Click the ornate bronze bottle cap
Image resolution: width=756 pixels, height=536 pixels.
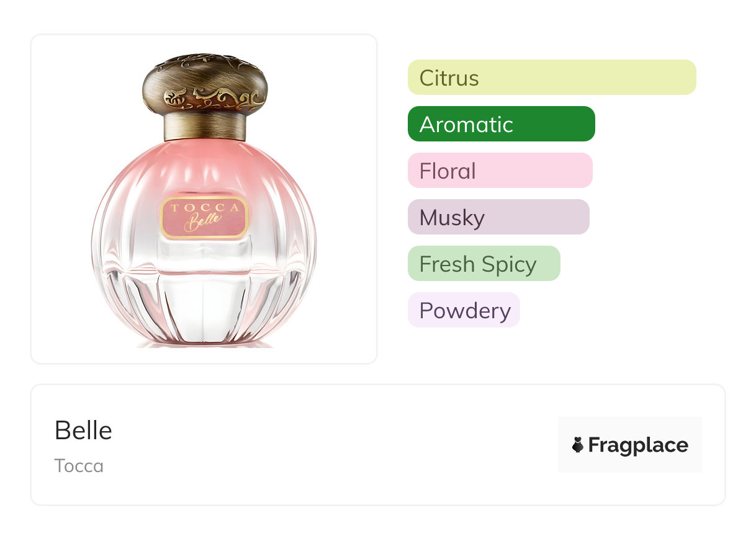point(205,84)
